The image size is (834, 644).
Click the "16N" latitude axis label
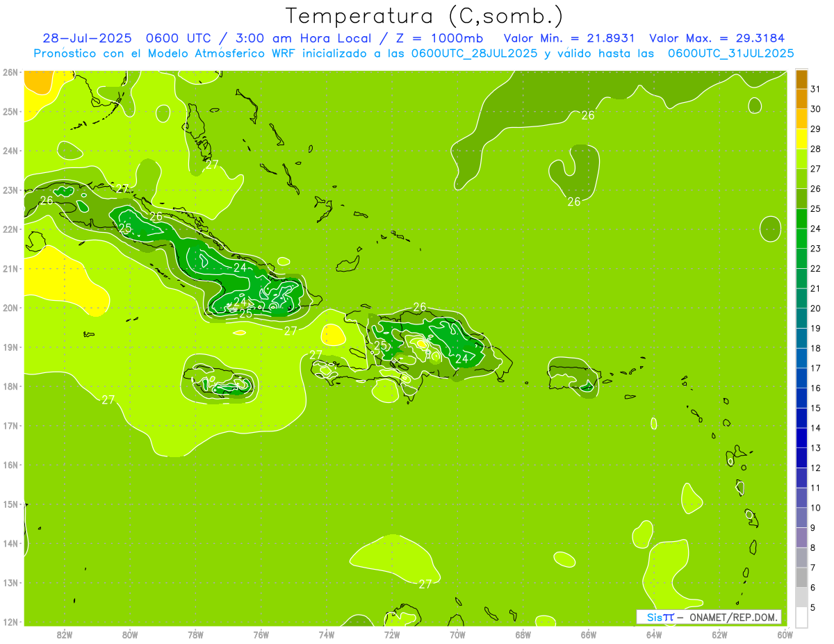[10, 465]
